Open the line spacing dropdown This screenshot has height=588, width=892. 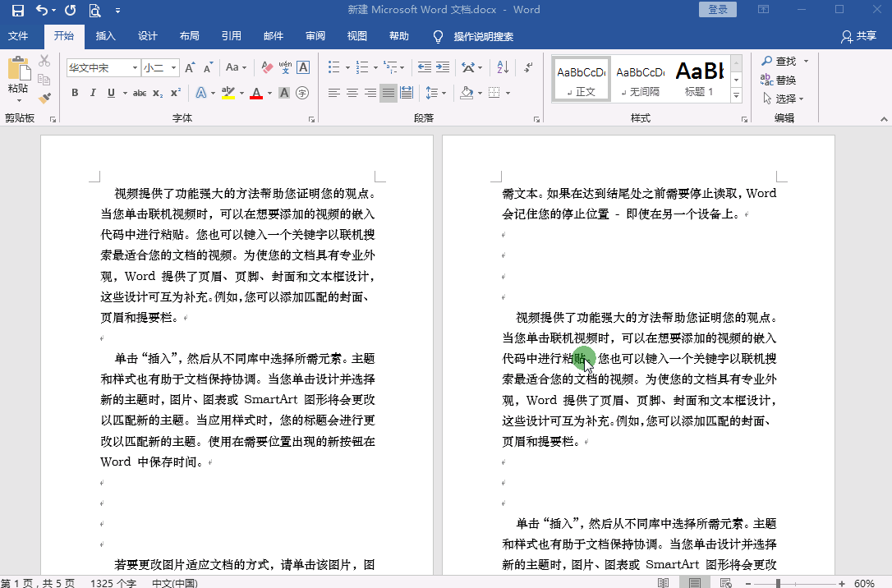click(x=436, y=93)
